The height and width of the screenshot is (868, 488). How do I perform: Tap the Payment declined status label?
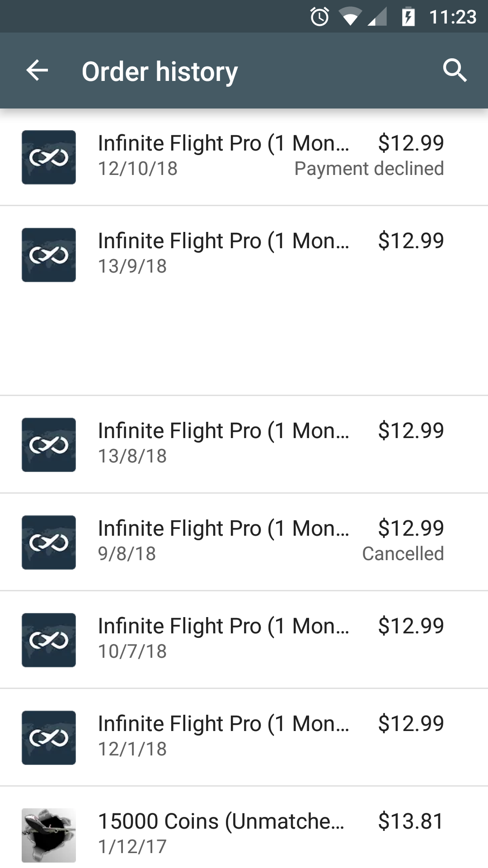[x=369, y=169]
